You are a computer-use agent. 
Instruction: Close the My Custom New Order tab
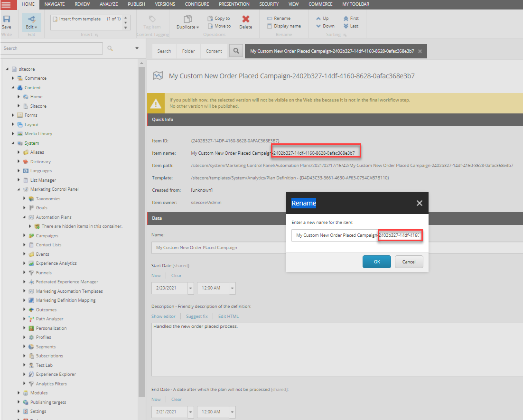(420, 51)
